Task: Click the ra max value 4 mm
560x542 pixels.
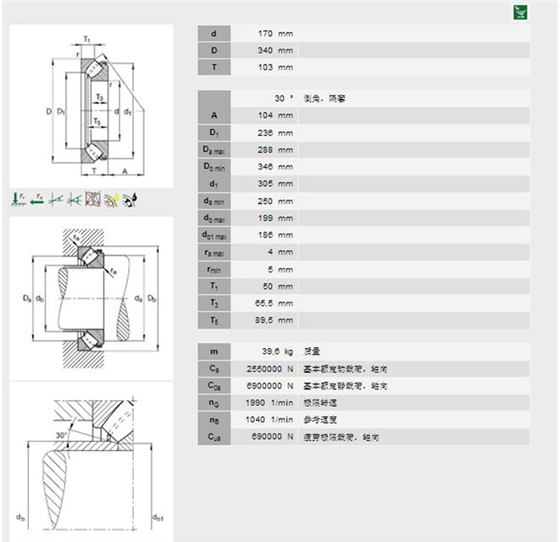Action: pyautogui.click(x=280, y=252)
